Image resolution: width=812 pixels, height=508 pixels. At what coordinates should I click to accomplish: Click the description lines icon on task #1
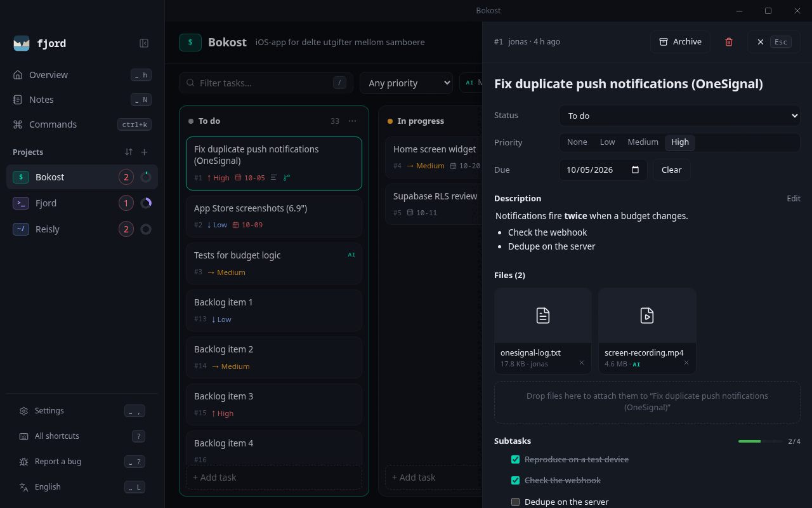(274, 178)
